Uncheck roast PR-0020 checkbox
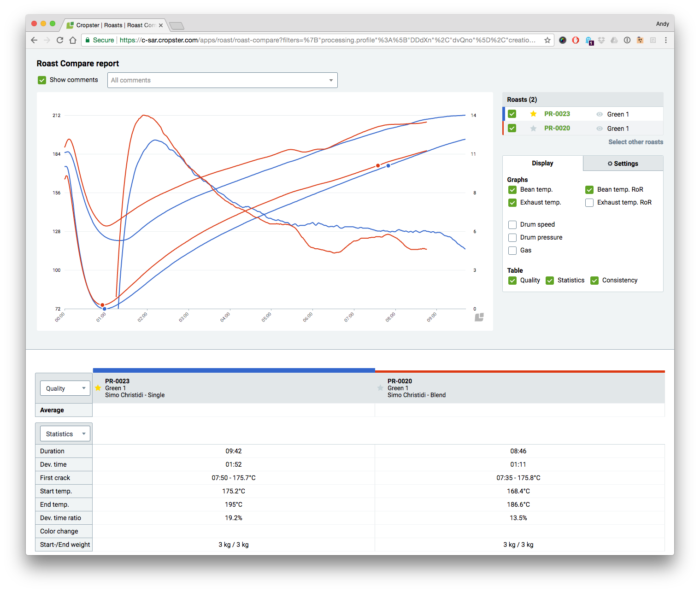This screenshot has height=592, width=700. point(512,128)
